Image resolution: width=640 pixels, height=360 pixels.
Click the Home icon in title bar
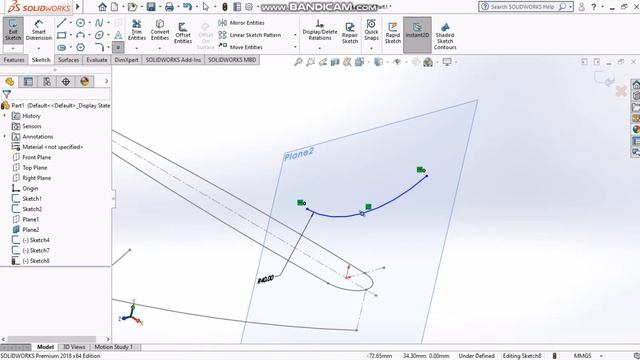tap(102, 7)
